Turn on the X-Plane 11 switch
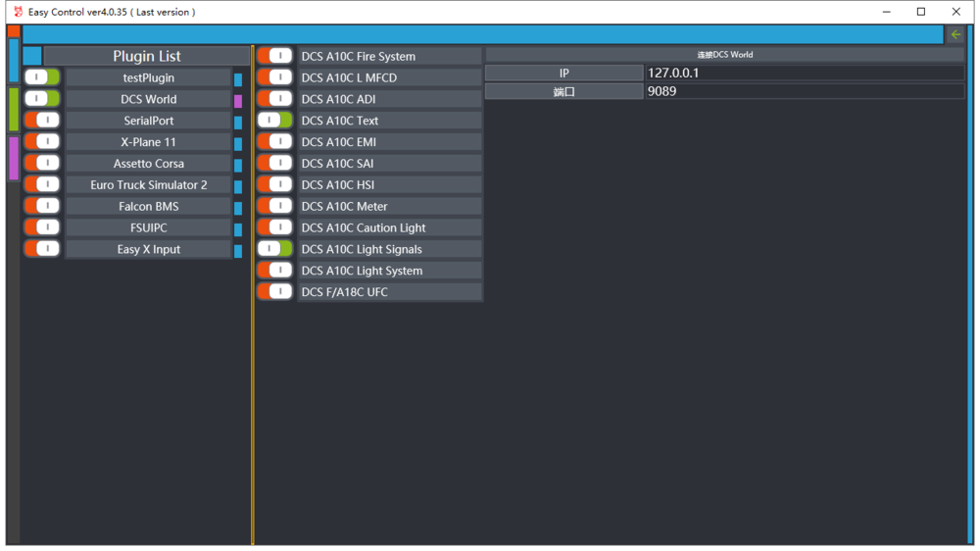Screen dimensions: 980x551 pyautogui.click(x=42, y=142)
